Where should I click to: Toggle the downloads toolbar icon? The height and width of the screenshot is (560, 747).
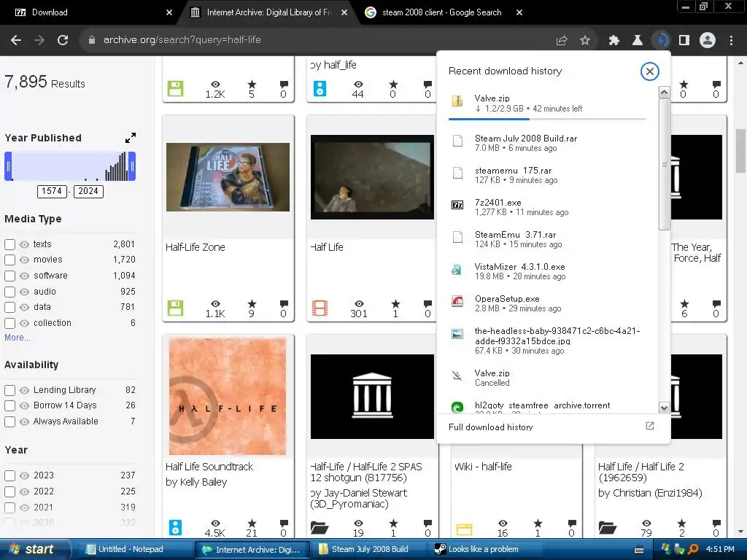(x=661, y=41)
